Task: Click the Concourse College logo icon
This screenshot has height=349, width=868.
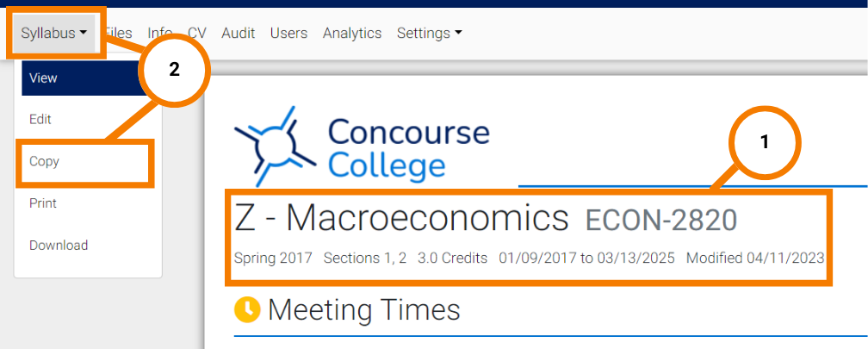Action: click(x=276, y=146)
